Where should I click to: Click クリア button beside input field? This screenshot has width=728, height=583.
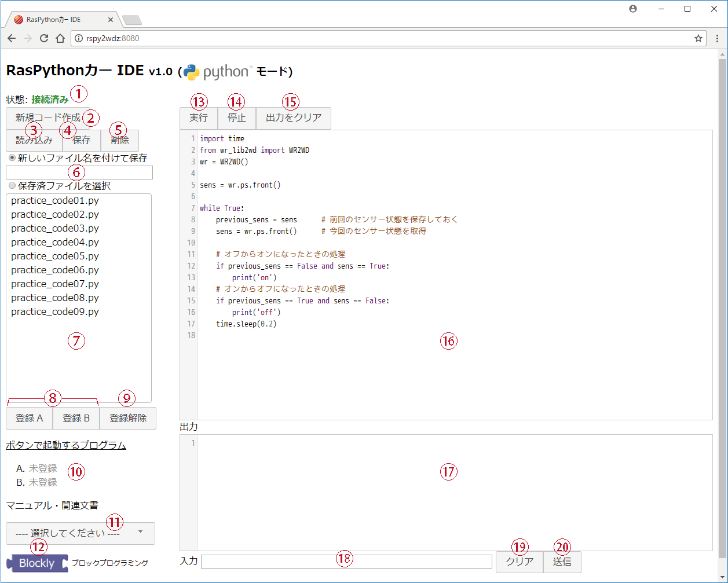click(520, 562)
